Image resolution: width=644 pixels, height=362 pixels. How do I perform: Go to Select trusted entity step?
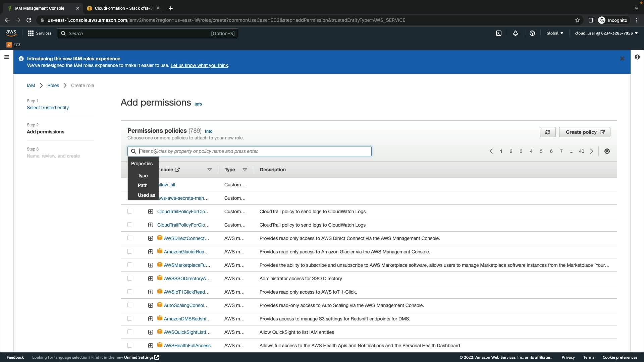[x=48, y=108]
